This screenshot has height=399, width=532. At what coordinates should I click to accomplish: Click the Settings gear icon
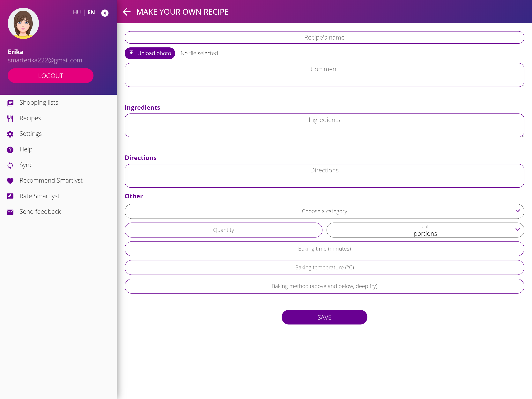(x=10, y=134)
